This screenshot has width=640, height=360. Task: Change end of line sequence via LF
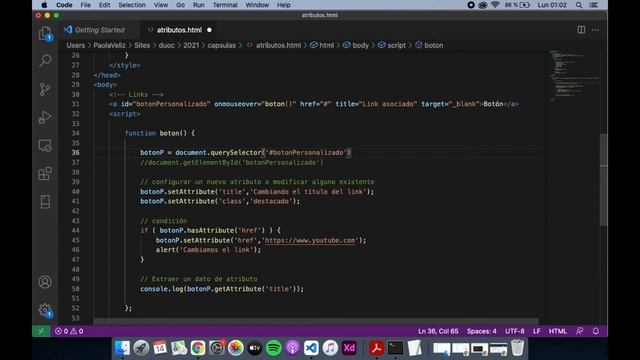tap(537, 331)
